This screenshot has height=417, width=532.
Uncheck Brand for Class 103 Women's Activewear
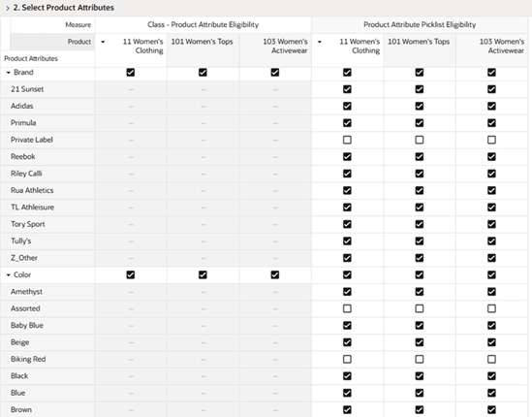coord(275,73)
